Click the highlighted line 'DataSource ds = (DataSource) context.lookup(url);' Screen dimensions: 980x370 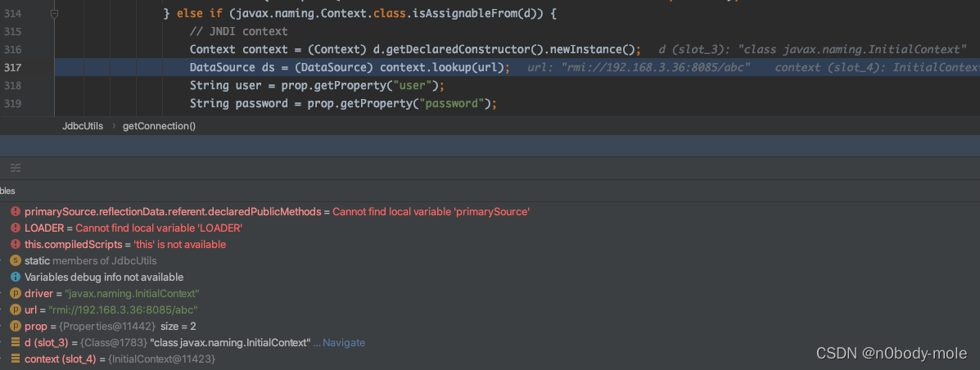click(350, 67)
